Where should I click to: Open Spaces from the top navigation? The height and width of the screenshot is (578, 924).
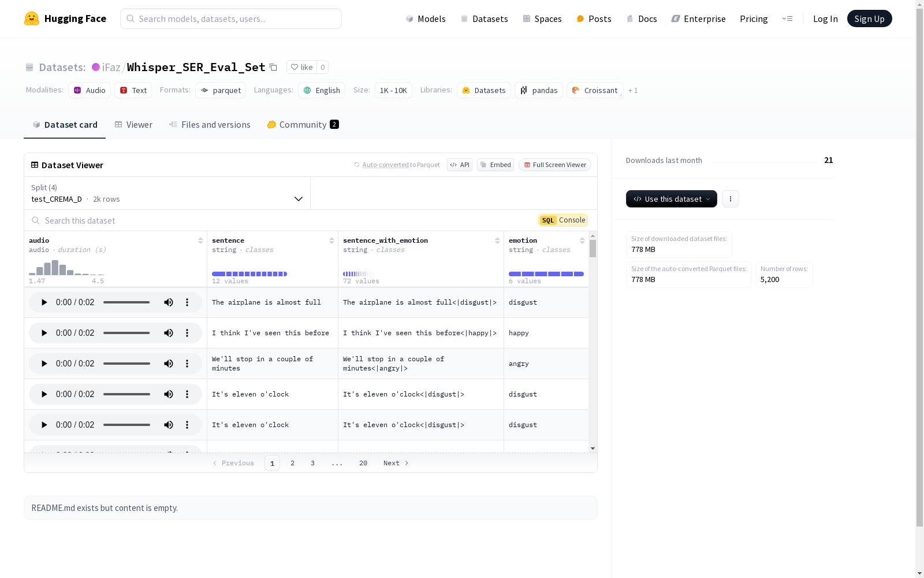point(542,18)
